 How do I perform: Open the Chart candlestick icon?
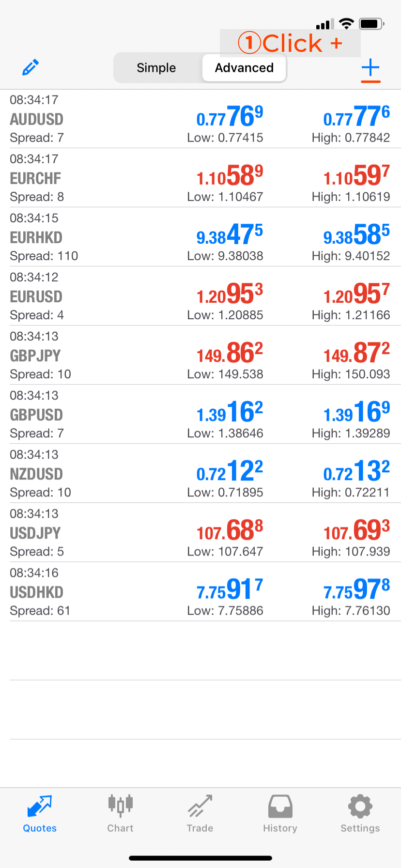[x=120, y=806]
